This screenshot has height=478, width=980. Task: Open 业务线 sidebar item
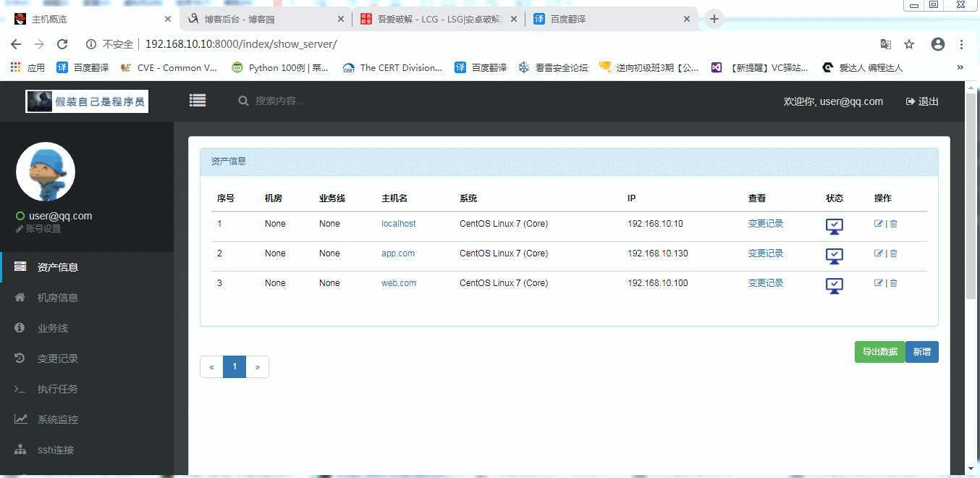pyautogui.click(x=87, y=328)
